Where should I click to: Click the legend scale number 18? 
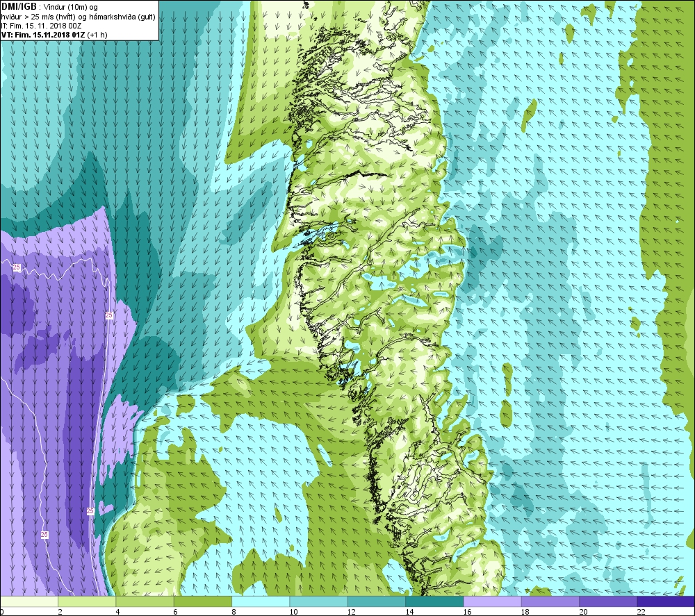(x=525, y=612)
